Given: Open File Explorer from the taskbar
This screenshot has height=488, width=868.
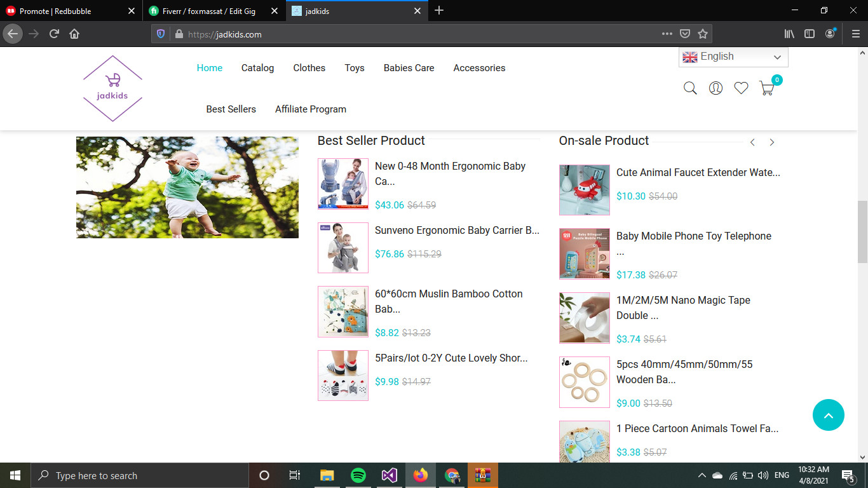Looking at the screenshot, I should pos(327,475).
